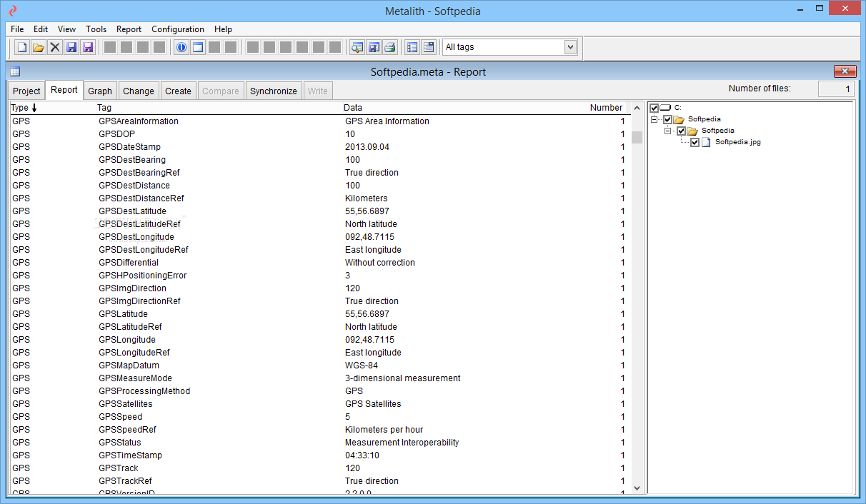Click the folder icon of Softpedia directly under C:

[679, 119]
